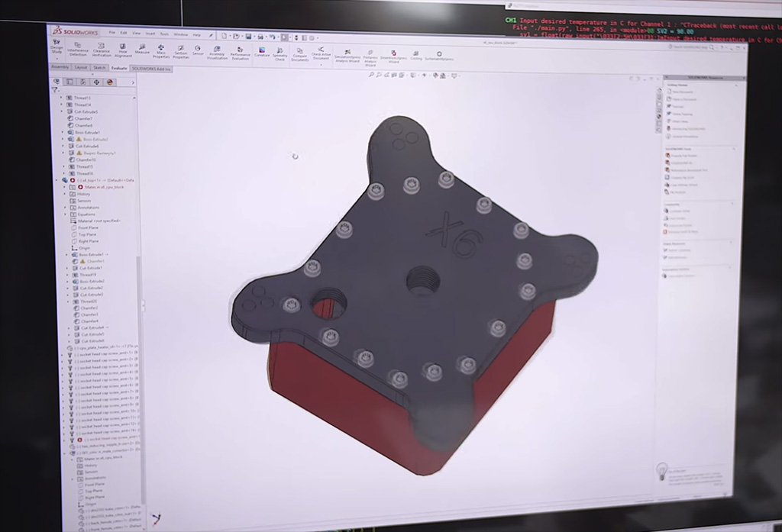Toggle Curvature display

click(262, 52)
